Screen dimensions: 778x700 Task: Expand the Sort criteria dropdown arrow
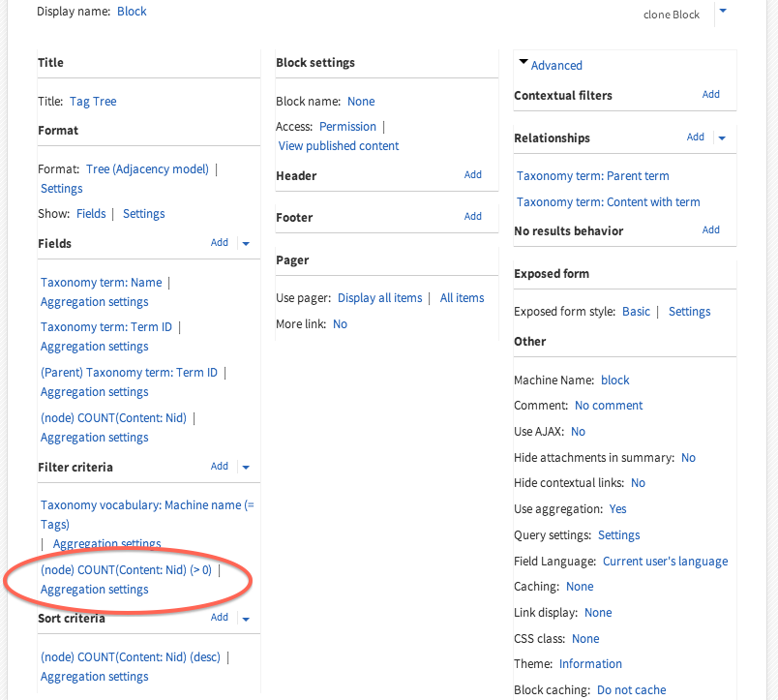pos(246,618)
